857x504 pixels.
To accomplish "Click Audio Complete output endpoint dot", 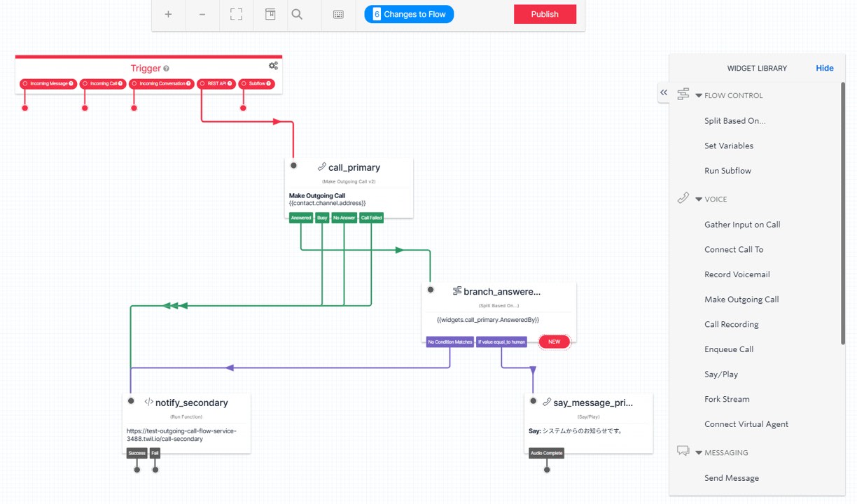I will [x=547, y=469].
